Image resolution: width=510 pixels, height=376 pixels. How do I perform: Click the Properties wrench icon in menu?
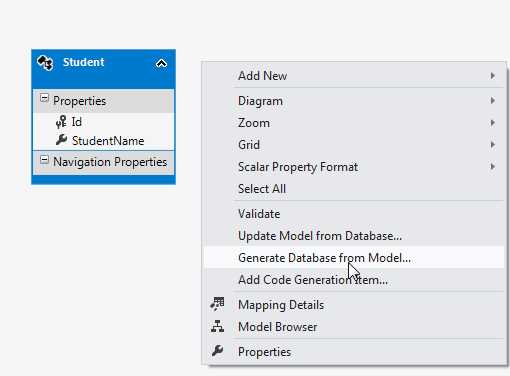click(x=217, y=351)
